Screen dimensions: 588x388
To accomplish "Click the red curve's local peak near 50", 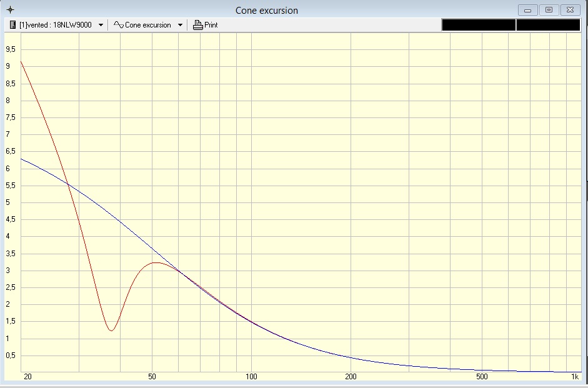I will coord(156,262).
